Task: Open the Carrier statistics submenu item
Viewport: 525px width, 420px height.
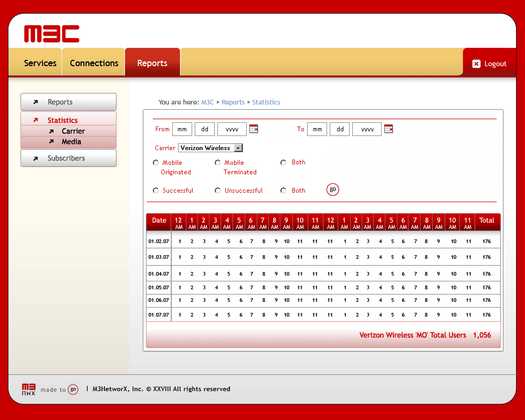Action: point(68,131)
